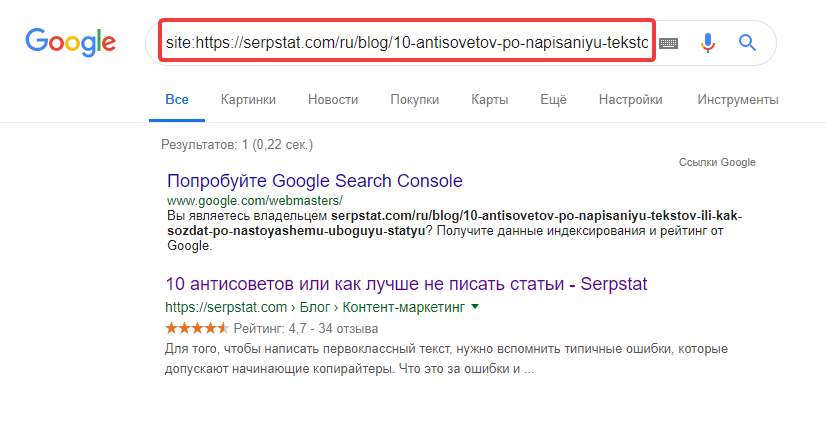This screenshot has width=827, height=431.
Task: Click the Результатов: 1 (0,22 сек.) text
Action: coord(237,145)
